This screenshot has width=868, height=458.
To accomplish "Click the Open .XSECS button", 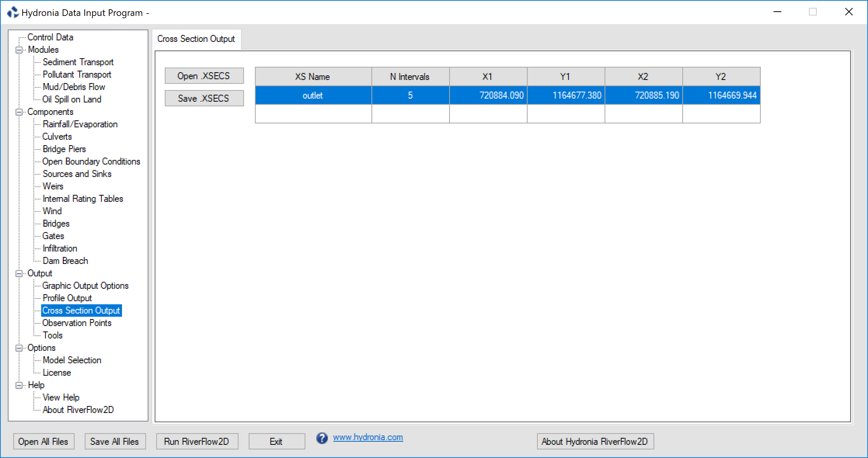I will tap(204, 76).
